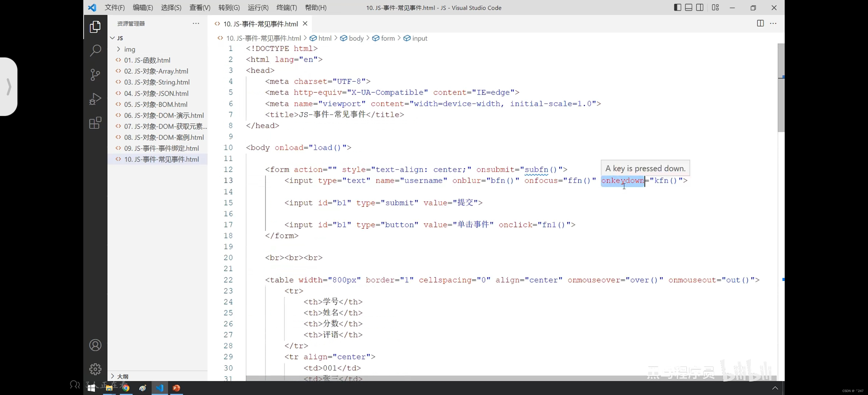This screenshot has height=395, width=868.
Task: Open 04. JS-对象-JSON.html file
Action: pyautogui.click(x=158, y=94)
